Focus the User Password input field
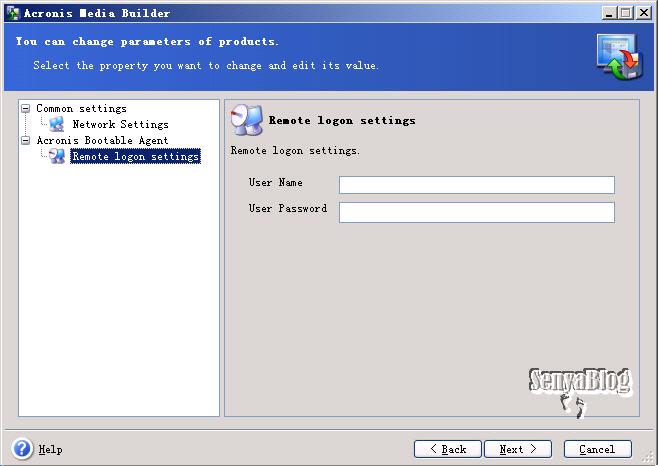Image resolution: width=658 pixels, height=466 pixels. [477, 212]
